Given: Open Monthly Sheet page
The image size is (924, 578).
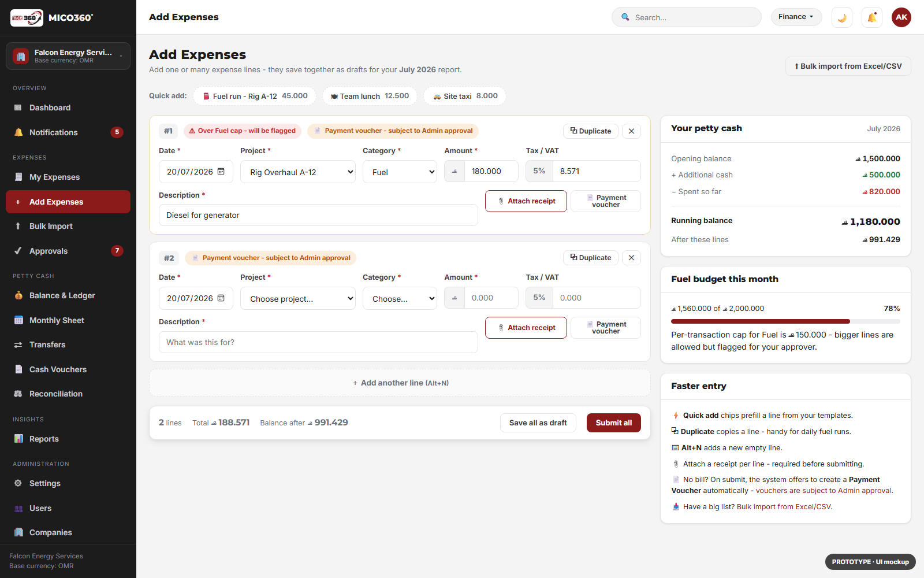Looking at the screenshot, I should [68, 320].
